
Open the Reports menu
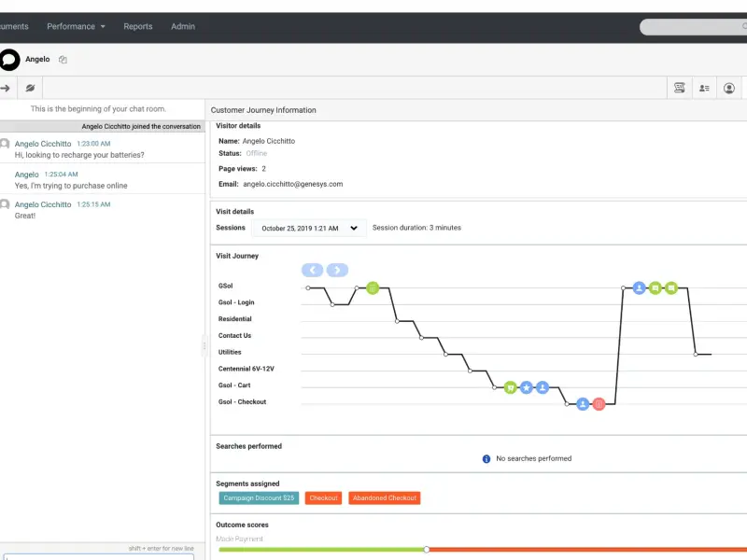click(x=138, y=27)
